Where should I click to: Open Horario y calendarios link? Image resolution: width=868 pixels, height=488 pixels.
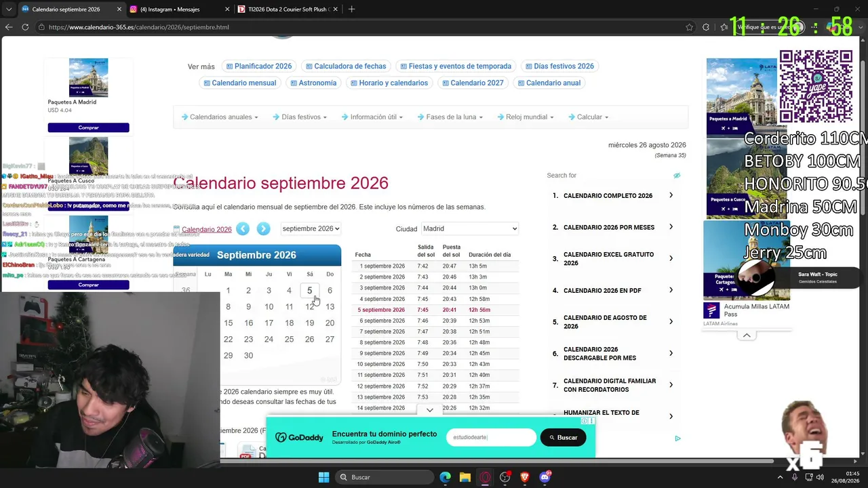(389, 83)
